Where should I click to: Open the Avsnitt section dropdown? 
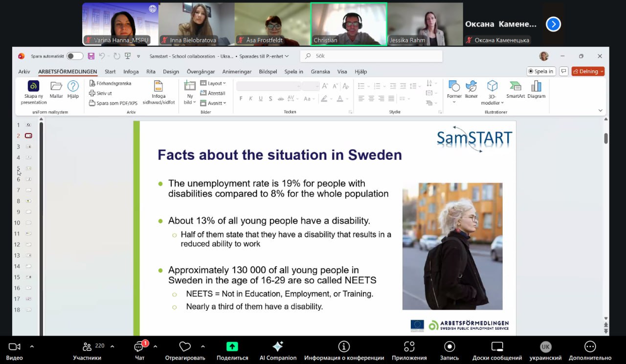click(x=213, y=103)
